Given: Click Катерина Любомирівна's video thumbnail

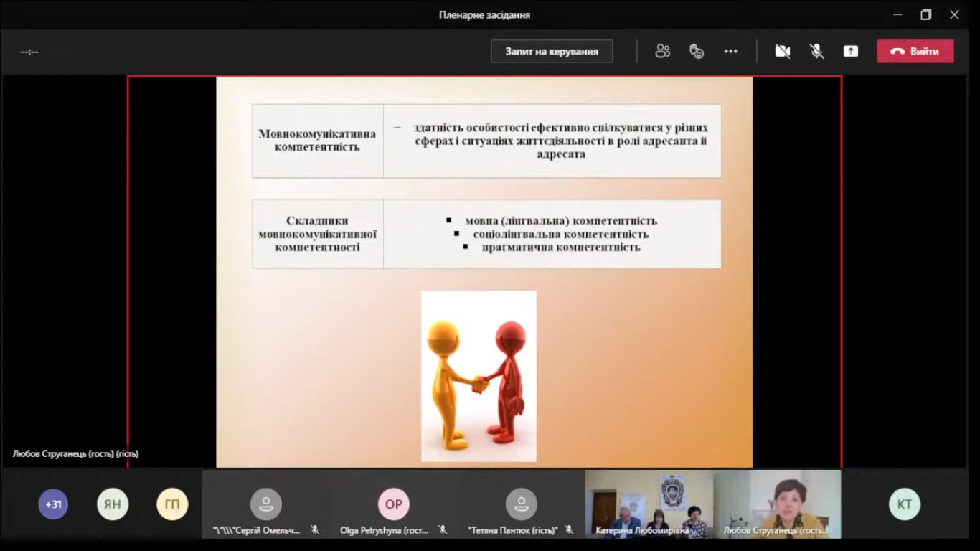Looking at the screenshot, I should 649,504.
